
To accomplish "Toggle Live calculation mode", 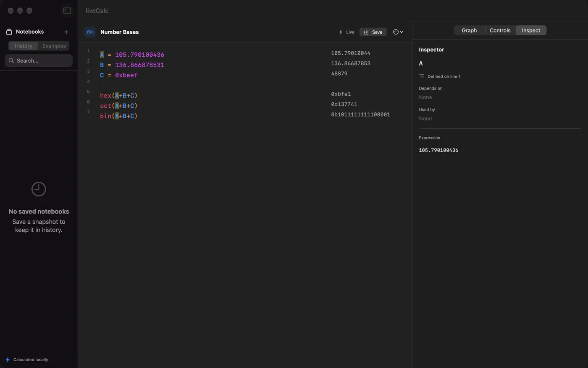I will 346,32.
